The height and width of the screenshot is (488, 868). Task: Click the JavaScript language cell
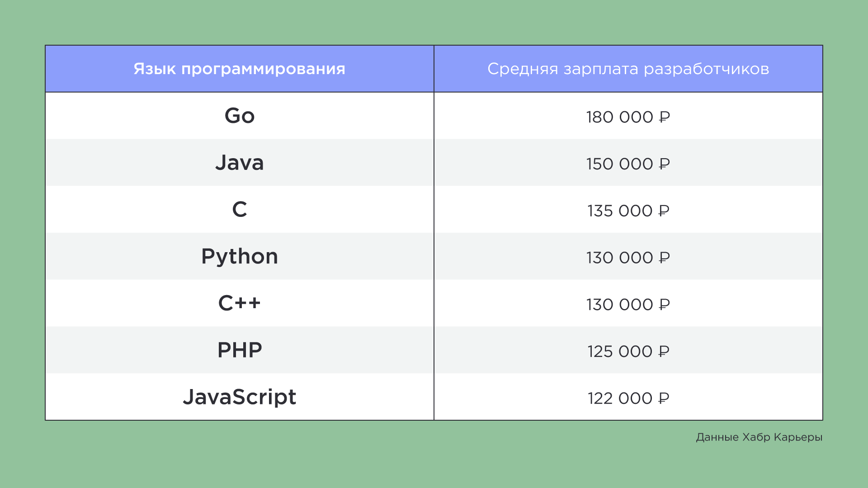tap(239, 397)
